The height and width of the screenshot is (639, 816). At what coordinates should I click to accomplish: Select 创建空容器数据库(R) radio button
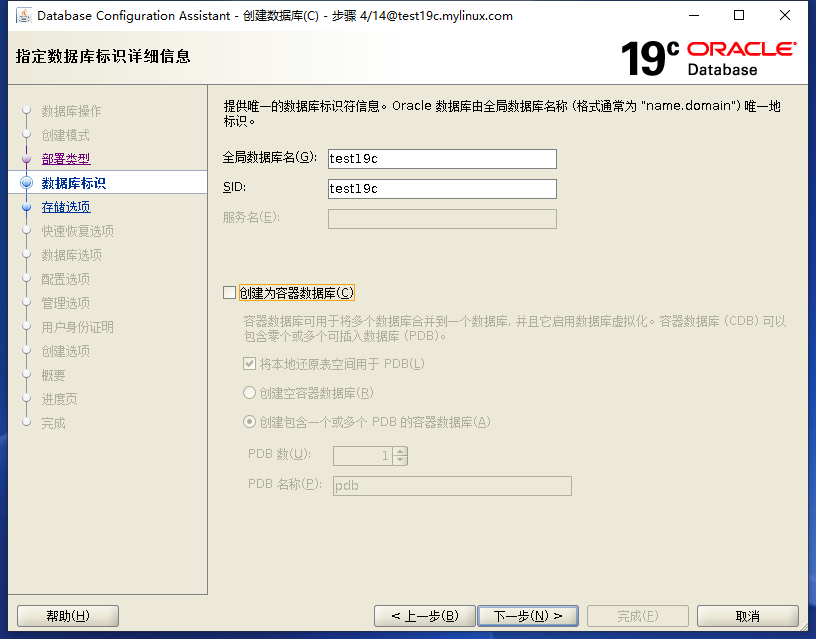point(249,393)
